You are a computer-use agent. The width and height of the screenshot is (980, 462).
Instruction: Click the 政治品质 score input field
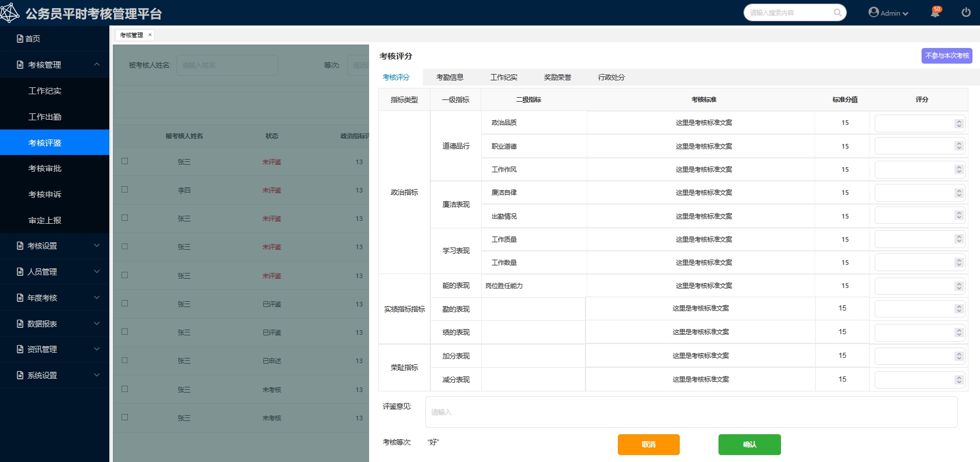[x=920, y=123]
